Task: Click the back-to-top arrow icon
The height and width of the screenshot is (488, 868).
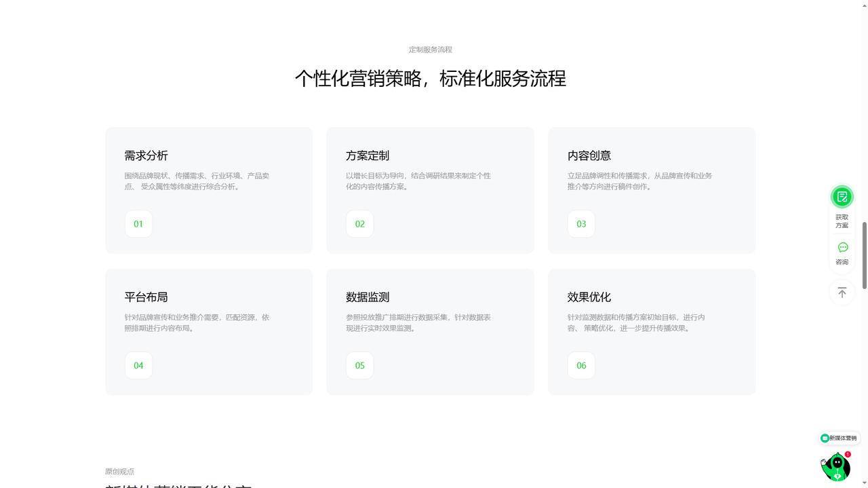Action: click(842, 293)
